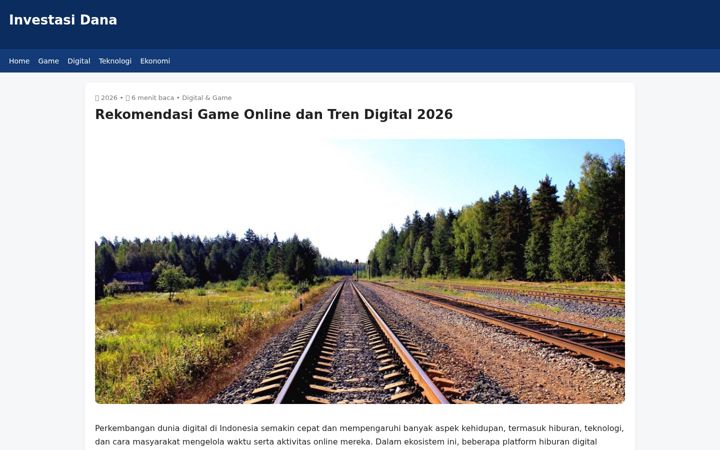Click the word 'Indonesia' in the first paragraph
This screenshot has width=720, height=450.
[x=239, y=428]
